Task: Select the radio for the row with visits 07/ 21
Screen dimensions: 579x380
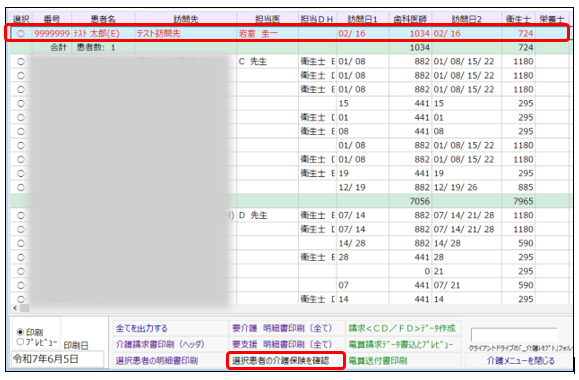Action: coord(21,285)
